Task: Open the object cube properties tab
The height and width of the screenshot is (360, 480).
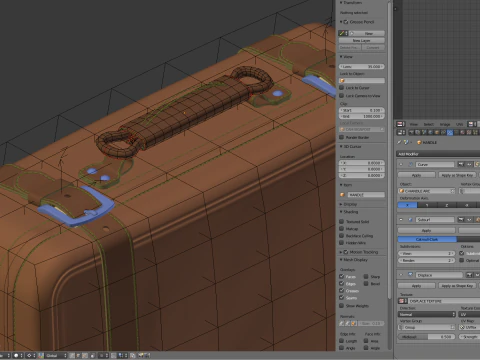Action: pos(437,132)
